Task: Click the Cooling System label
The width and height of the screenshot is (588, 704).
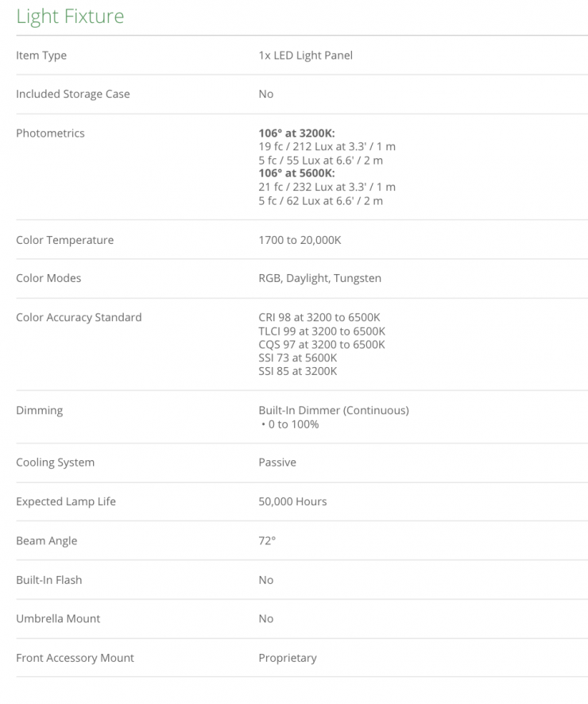Action: pyautogui.click(x=55, y=462)
